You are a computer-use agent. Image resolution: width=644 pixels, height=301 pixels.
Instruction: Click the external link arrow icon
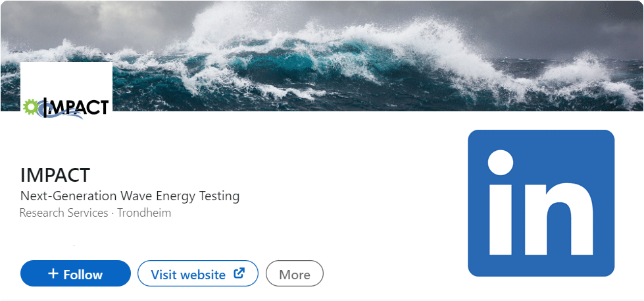[x=239, y=273]
